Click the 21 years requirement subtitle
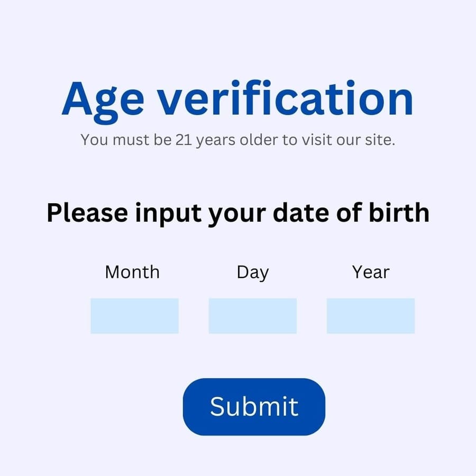The width and height of the screenshot is (476, 476). [237, 140]
